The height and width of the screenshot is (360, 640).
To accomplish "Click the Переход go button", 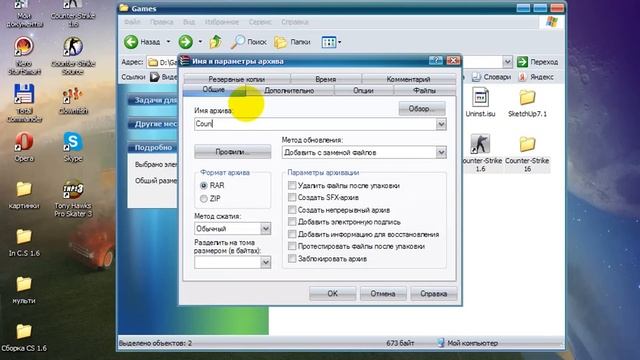I will (538, 62).
